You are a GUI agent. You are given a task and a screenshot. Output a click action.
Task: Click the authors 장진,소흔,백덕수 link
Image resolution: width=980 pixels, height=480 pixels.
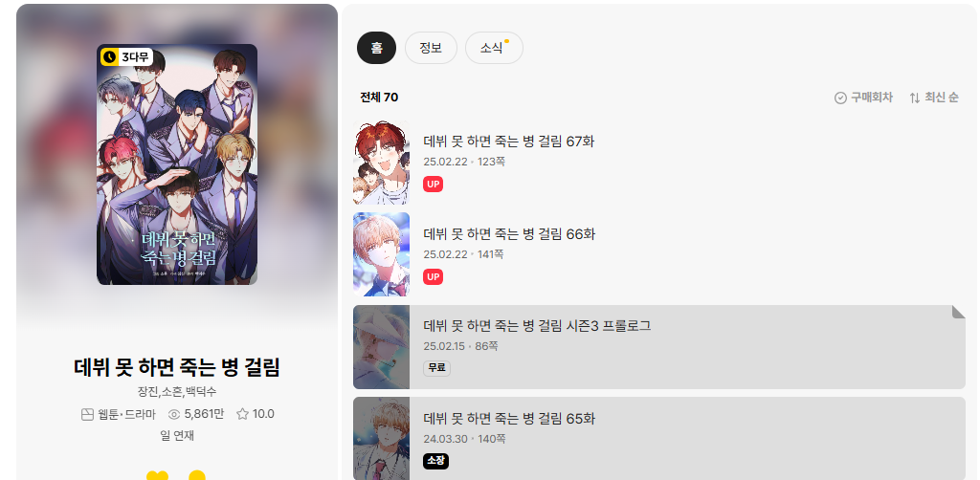(177, 392)
